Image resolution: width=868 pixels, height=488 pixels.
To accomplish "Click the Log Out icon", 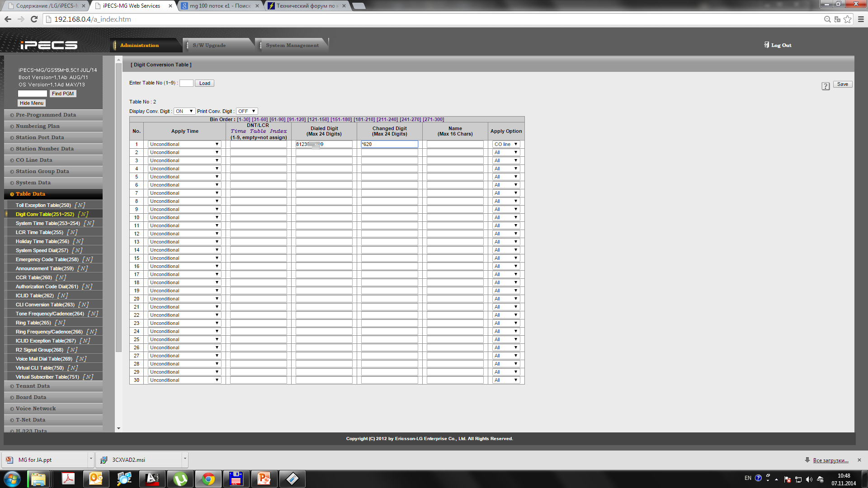I will point(767,45).
